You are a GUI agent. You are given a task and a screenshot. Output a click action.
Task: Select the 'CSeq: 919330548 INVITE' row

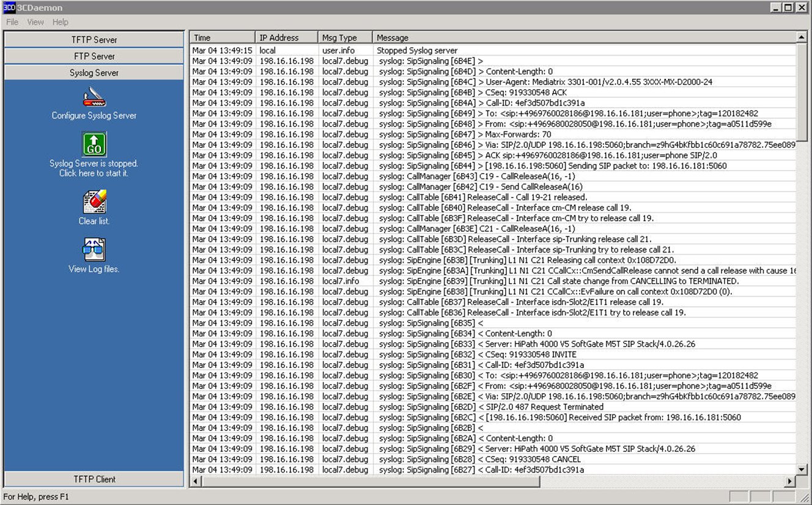pos(493,355)
